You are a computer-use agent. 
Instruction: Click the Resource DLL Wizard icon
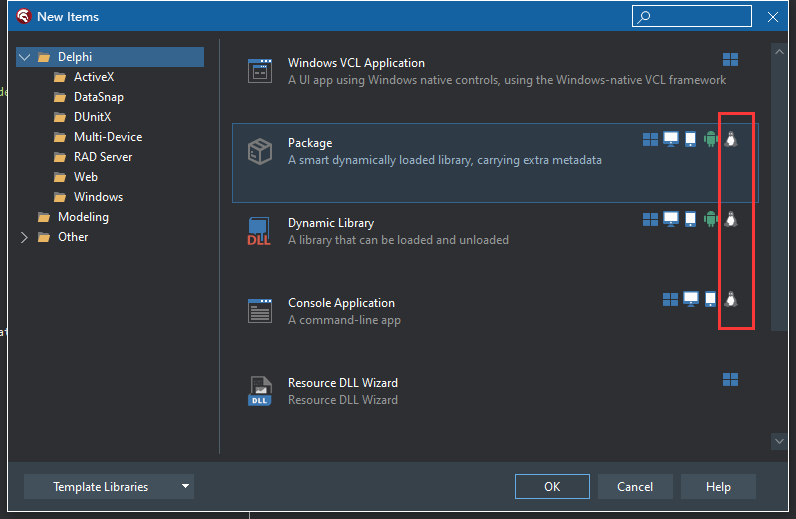[x=260, y=391]
